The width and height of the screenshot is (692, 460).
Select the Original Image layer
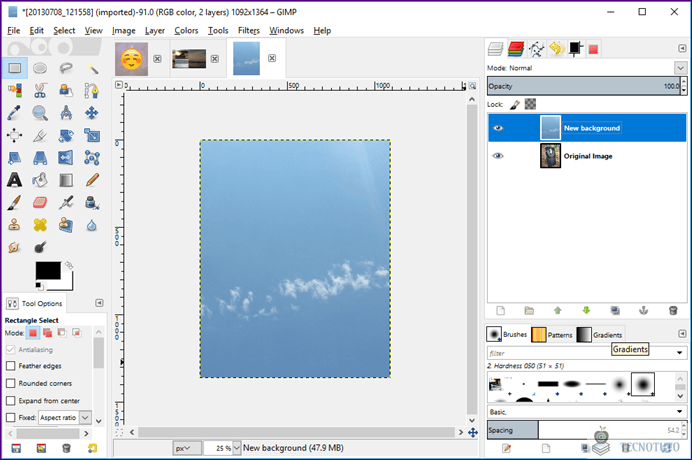pyautogui.click(x=587, y=156)
